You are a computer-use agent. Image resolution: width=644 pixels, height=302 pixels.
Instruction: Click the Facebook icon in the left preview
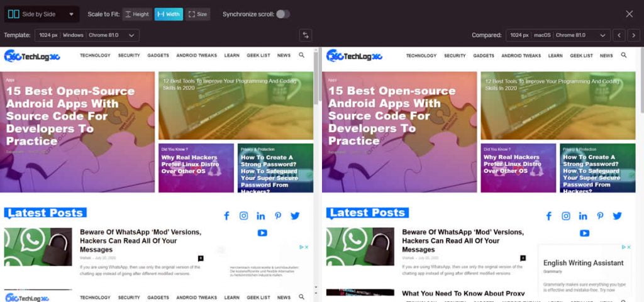click(226, 216)
